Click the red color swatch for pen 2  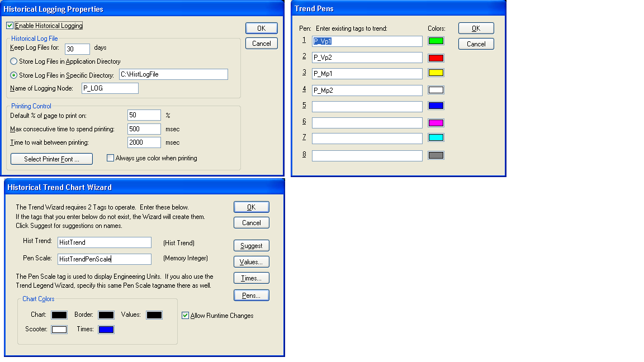pos(435,58)
